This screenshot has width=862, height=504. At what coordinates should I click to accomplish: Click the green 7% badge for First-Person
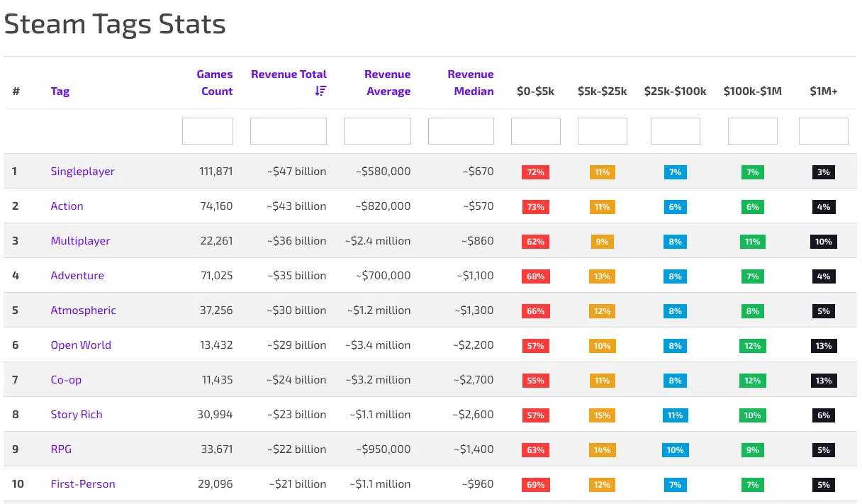coord(753,485)
